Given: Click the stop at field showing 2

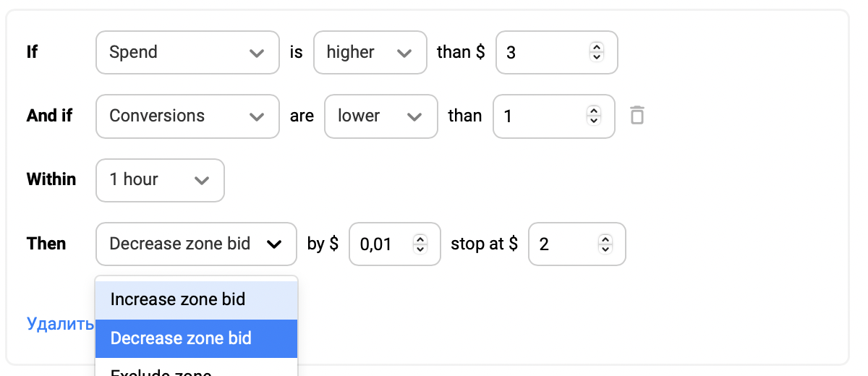Looking at the screenshot, I should tap(576, 244).
